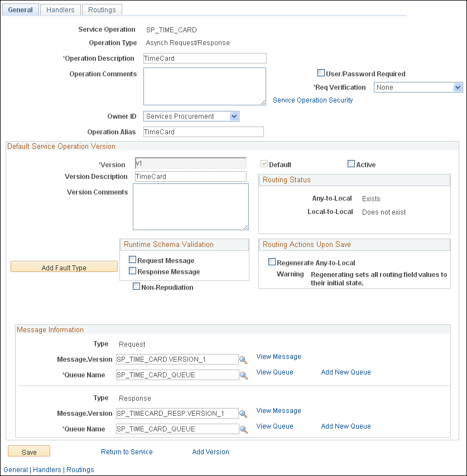Image resolution: width=467 pixels, height=476 pixels.
Task: Enable the User/Password Required checkbox
Action: point(321,72)
